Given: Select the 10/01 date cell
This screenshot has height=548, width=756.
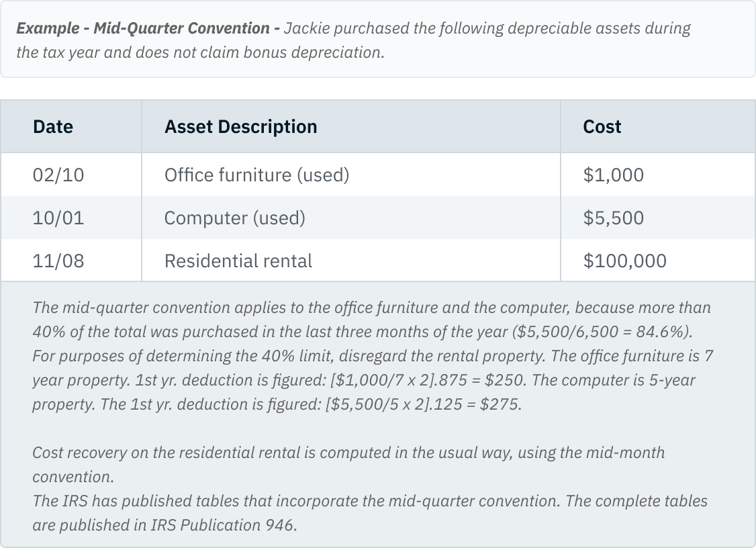Looking at the screenshot, I should pos(58,218).
